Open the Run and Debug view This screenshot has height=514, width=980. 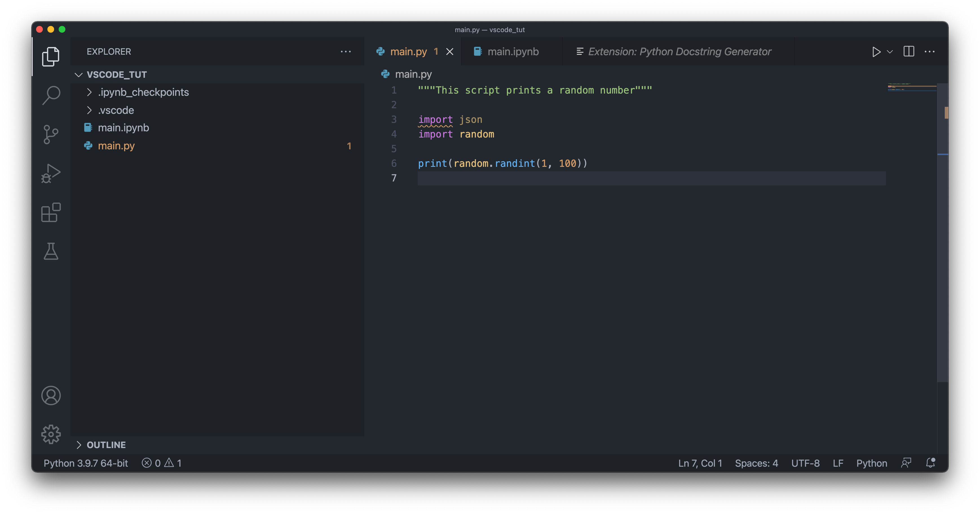pyautogui.click(x=51, y=173)
